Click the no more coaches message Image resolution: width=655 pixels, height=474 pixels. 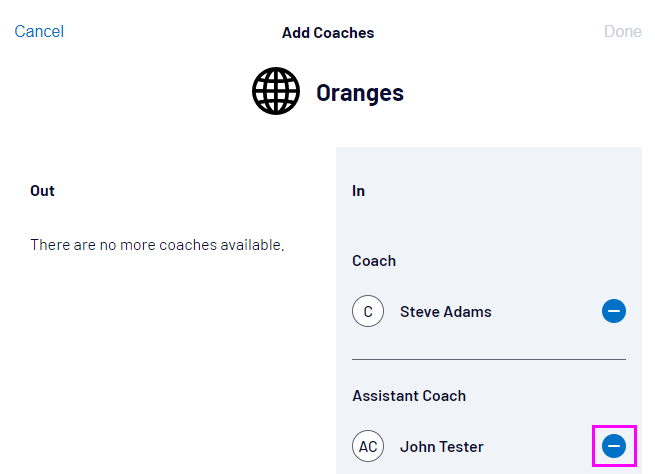tap(157, 244)
